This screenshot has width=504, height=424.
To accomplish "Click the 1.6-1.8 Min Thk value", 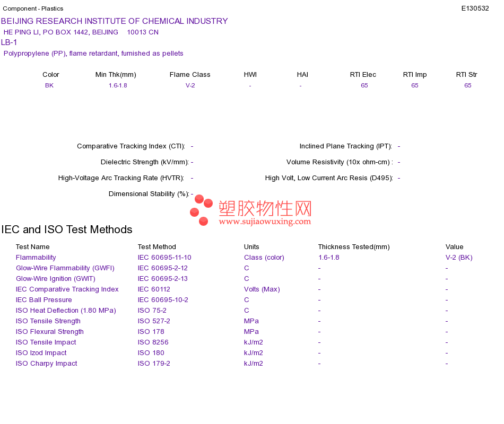I will coord(118,85).
